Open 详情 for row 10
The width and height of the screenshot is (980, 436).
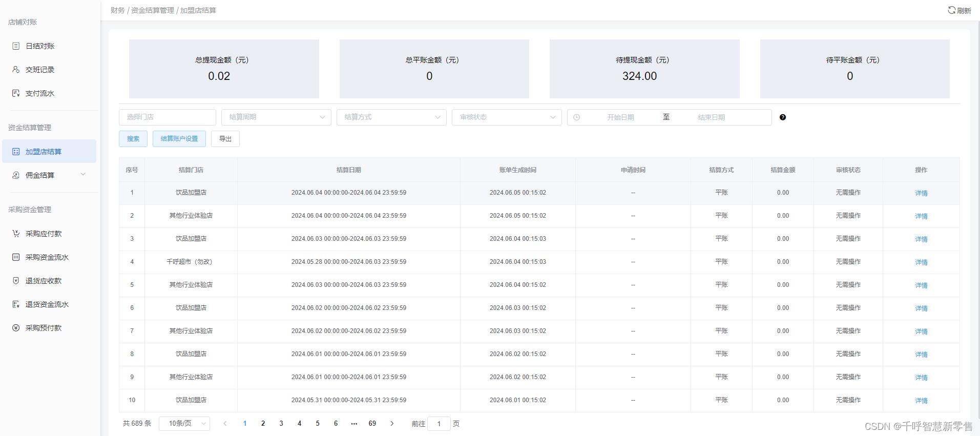[x=921, y=401]
